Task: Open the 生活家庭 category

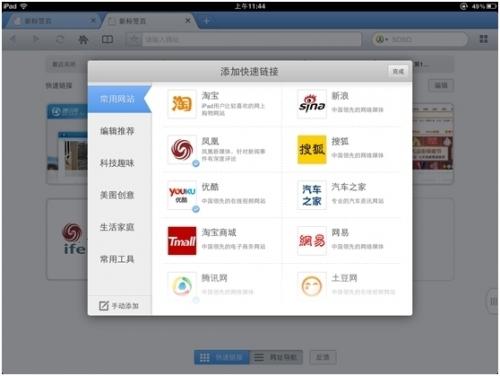Action: pos(117,227)
